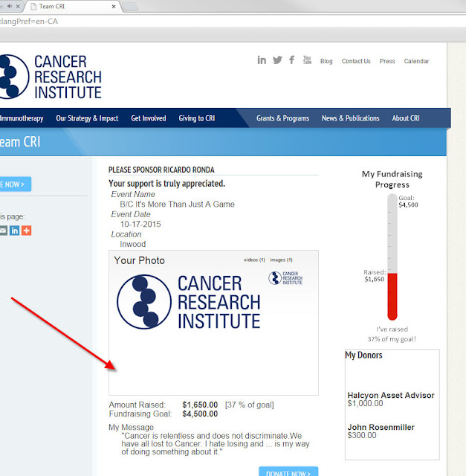
Task: Open more sharing options with orange plus icon
Action: (x=27, y=231)
